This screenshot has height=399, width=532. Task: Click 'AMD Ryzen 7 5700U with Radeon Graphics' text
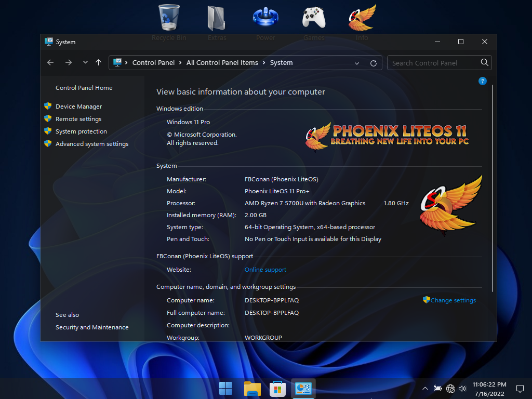click(305, 203)
